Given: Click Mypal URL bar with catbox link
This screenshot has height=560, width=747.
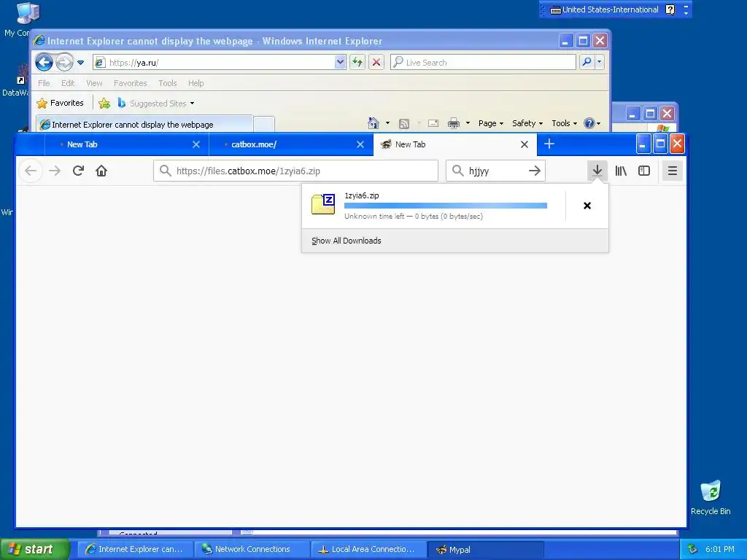Looking at the screenshot, I should click(x=296, y=171).
